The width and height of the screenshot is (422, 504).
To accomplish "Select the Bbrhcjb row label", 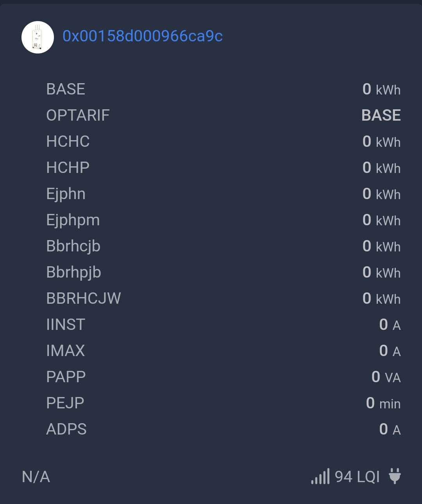I will (x=73, y=246).
